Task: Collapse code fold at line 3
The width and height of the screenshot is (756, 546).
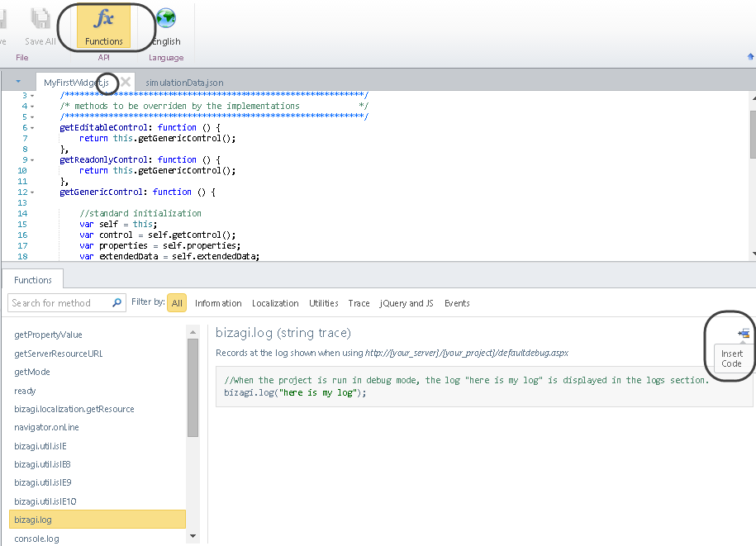Action: (x=32, y=96)
